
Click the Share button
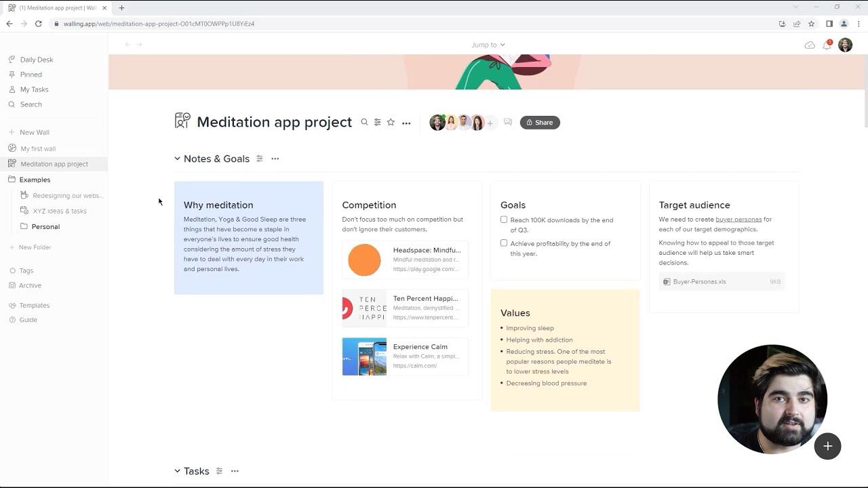[540, 123]
